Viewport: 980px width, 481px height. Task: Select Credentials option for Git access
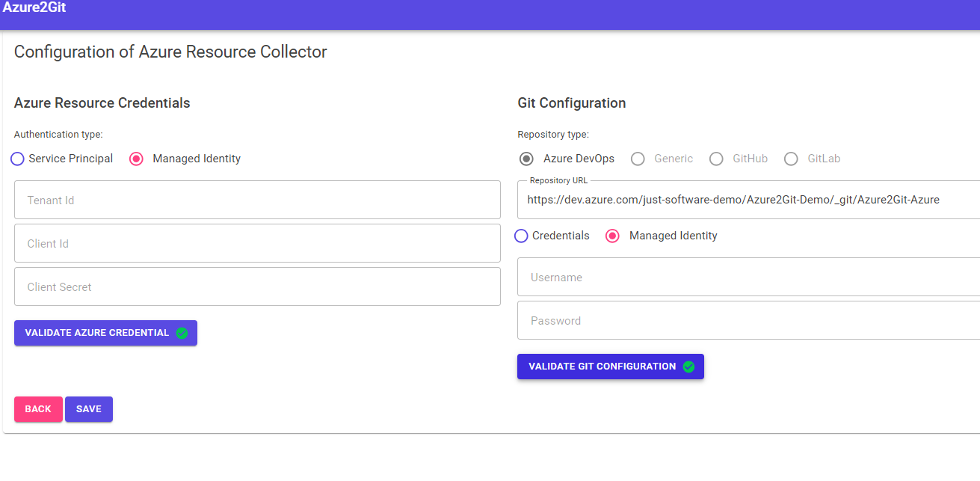[x=522, y=236]
